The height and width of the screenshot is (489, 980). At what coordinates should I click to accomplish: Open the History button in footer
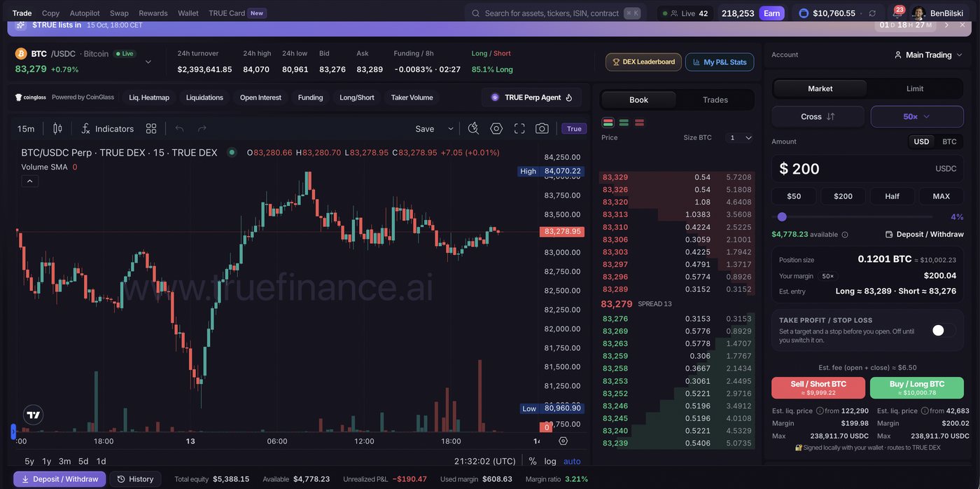[x=135, y=479]
